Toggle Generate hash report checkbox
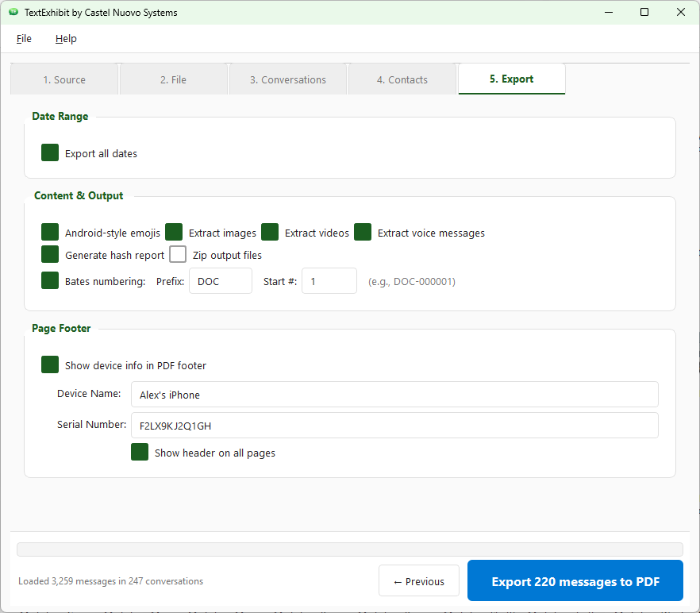Image resolution: width=700 pixels, height=613 pixels. (x=50, y=254)
